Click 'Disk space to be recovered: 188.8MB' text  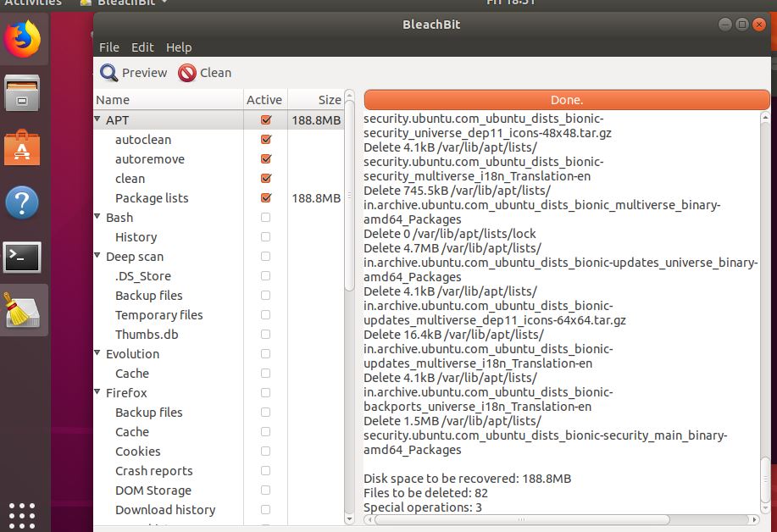[x=467, y=479]
